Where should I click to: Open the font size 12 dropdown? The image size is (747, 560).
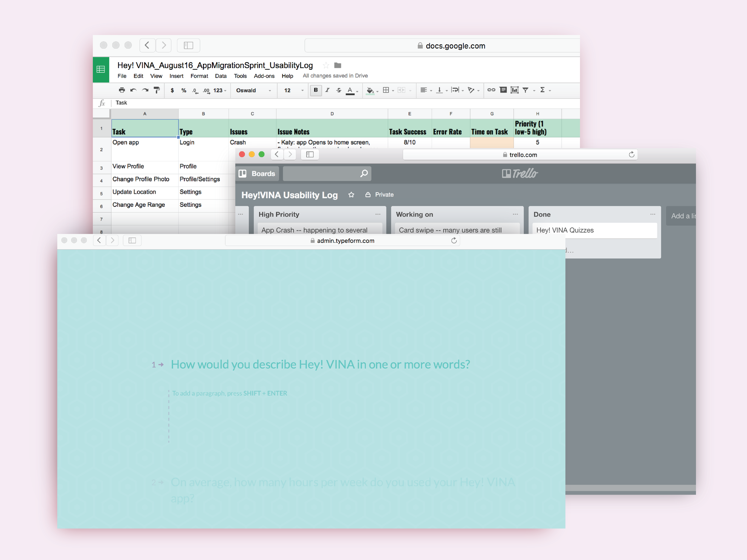pyautogui.click(x=294, y=90)
